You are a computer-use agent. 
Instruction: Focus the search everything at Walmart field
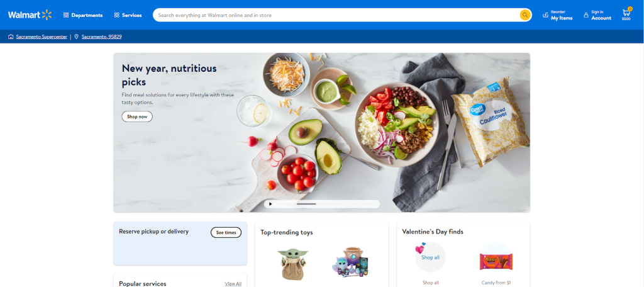[x=337, y=15]
